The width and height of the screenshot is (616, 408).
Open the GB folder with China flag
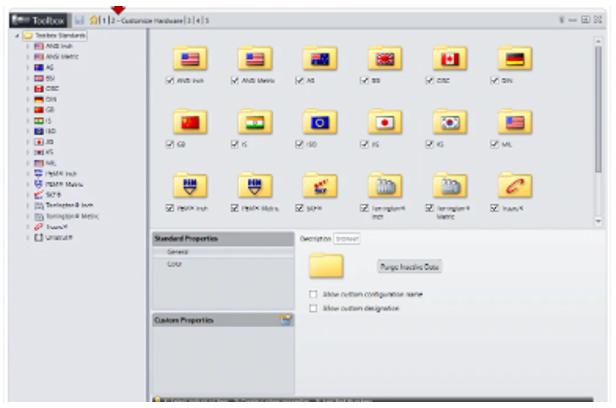[189, 121]
